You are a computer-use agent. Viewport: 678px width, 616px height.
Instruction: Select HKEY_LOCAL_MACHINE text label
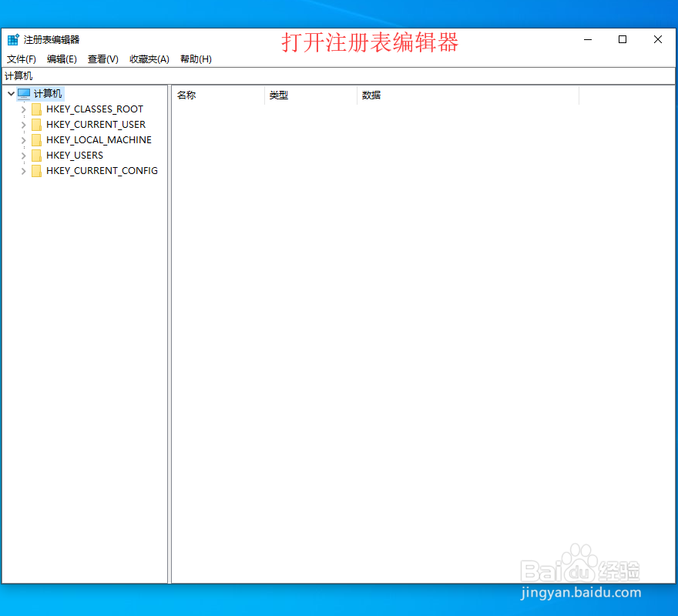click(x=99, y=140)
